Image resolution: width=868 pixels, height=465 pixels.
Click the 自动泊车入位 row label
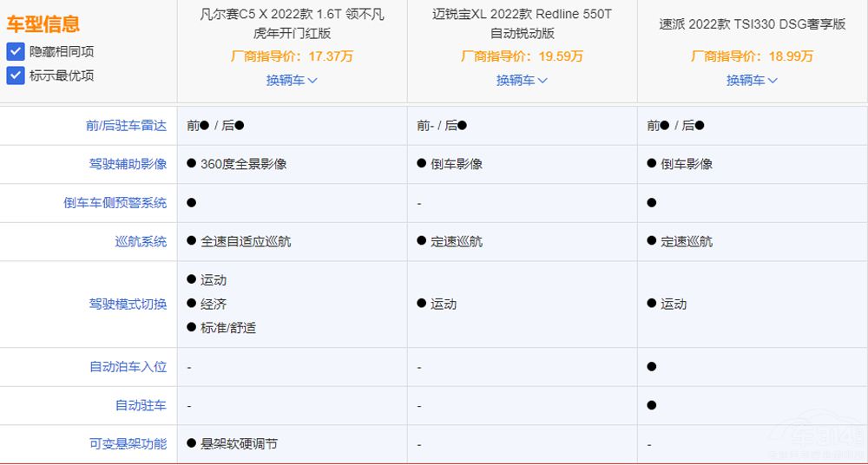(128, 367)
